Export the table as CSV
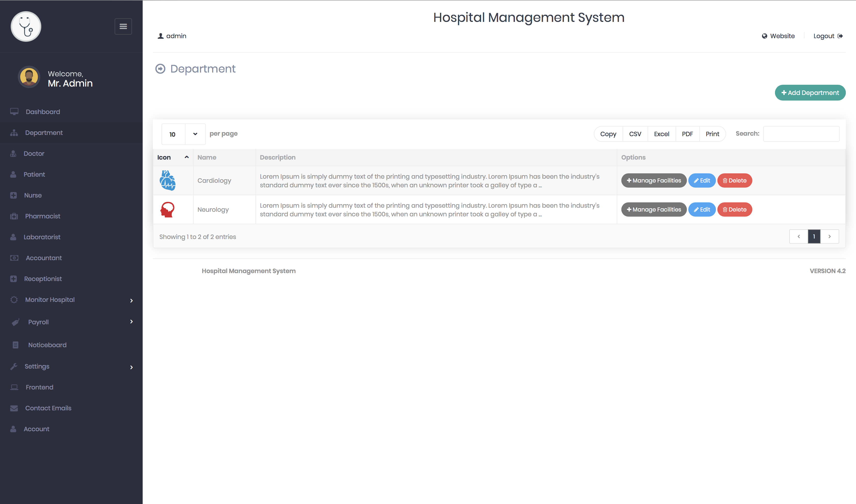This screenshot has height=504, width=856. (635, 134)
